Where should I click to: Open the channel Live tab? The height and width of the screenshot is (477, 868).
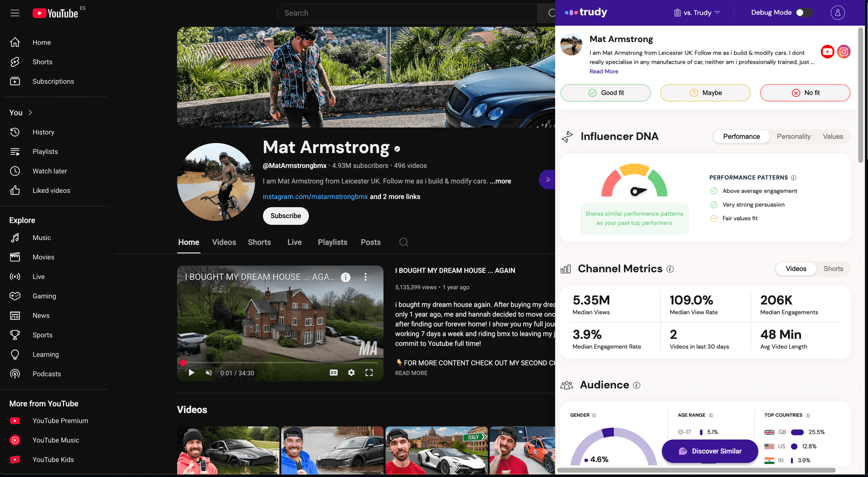(294, 243)
